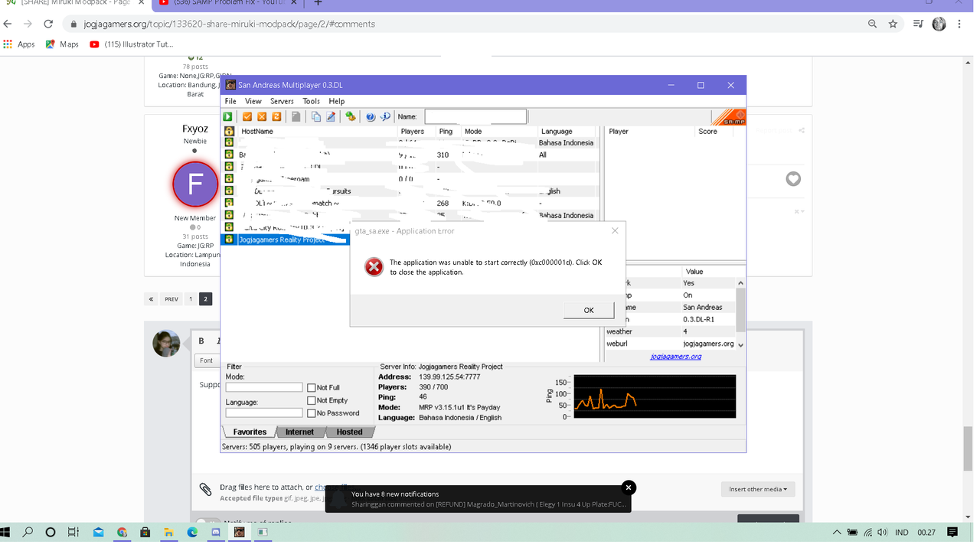Open Windows taskbar search
This screenshot has width=980, height=551.
[x=28, y=532]
